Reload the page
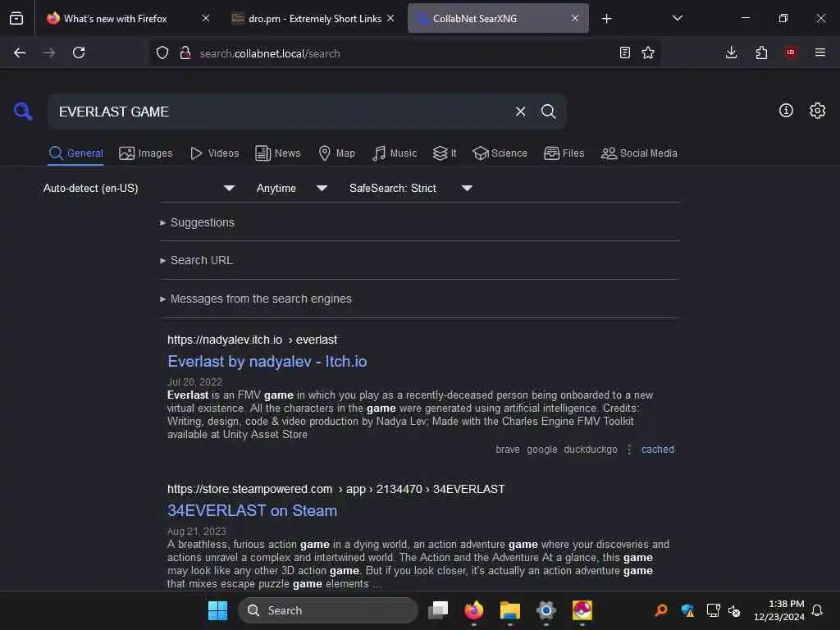 (79, 52)
